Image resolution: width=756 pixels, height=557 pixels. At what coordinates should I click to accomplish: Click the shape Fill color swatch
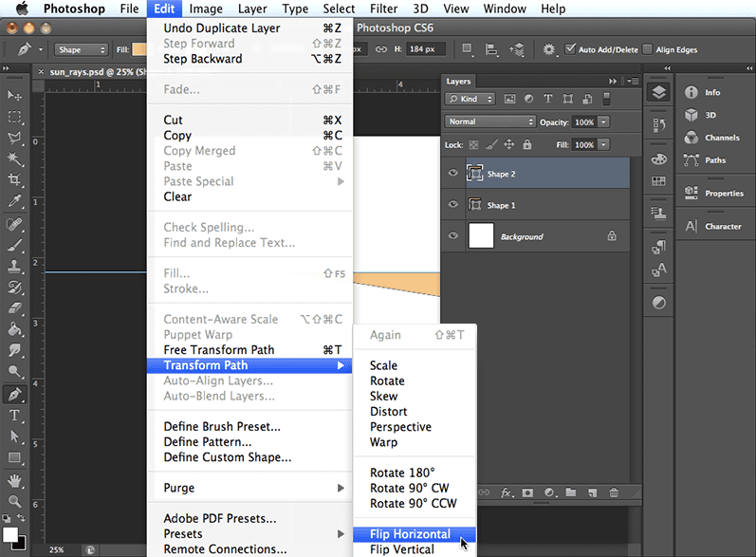tap(139, 49)
